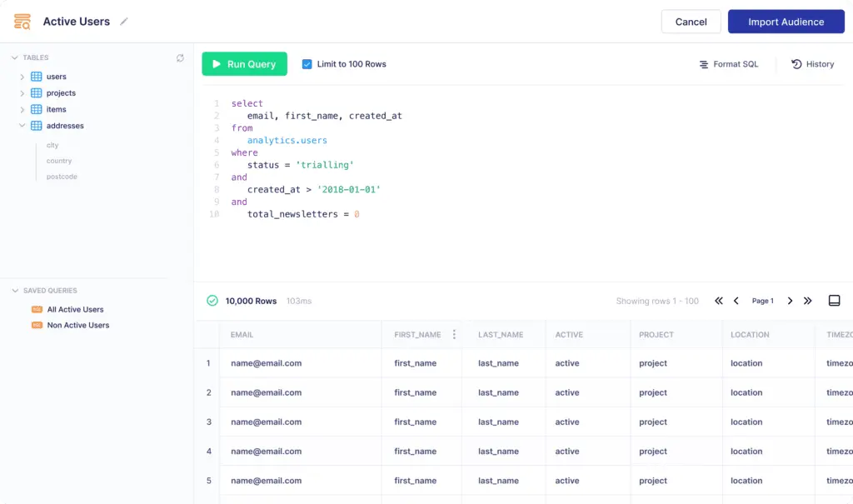Image resolution: width=853 pixels, height=504 pixels.
Task: Open the All Active Users saved query
Action: click(x=77, y=308)
